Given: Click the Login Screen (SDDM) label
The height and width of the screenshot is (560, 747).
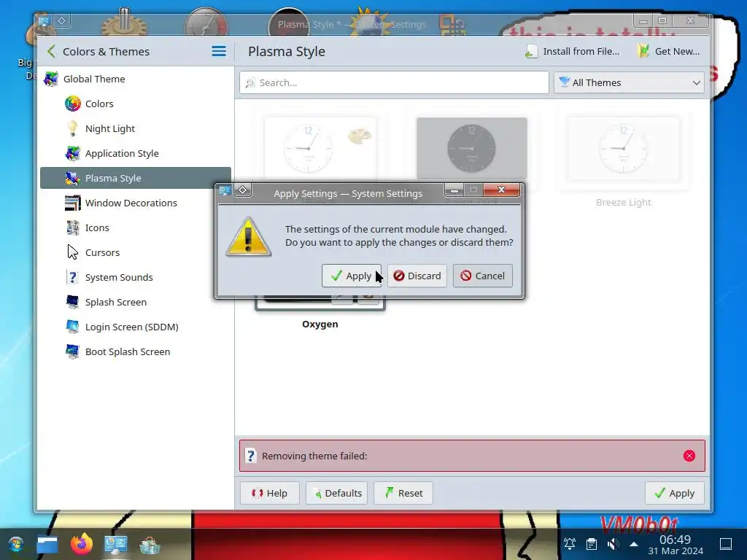Looking at the screenshot, I should pos(132,327).
